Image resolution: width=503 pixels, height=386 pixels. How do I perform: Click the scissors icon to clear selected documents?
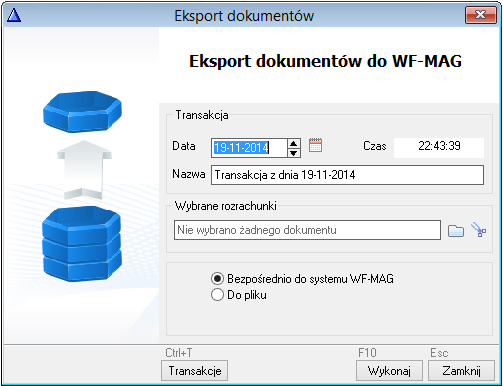479,230
